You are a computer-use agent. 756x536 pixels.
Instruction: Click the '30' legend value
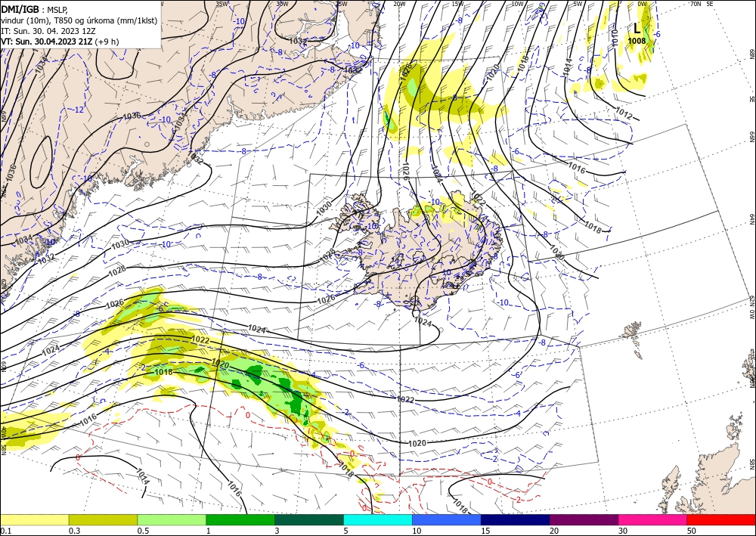point(624,531)
